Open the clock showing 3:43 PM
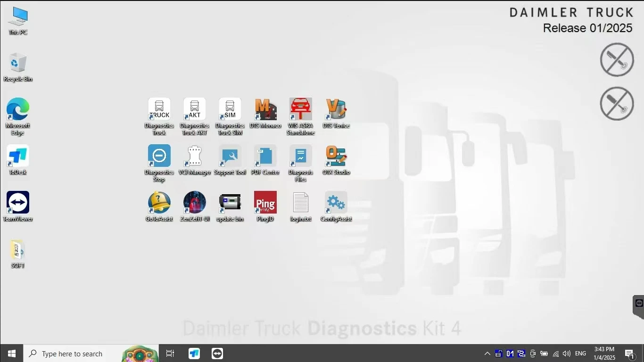 click(x=604, y=354)
